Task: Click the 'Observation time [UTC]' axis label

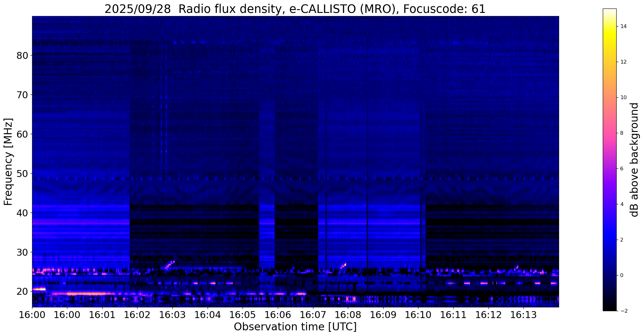Action: [x=295, y=327]
